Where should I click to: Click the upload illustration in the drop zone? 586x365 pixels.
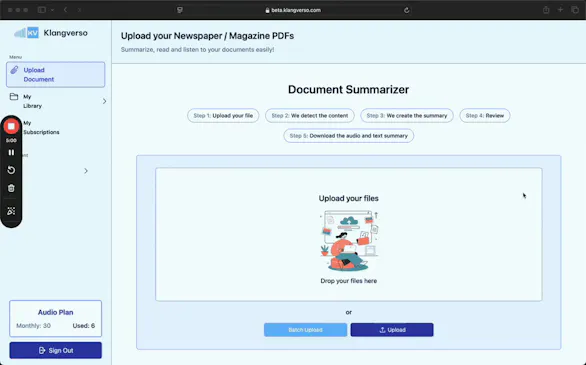[349, 241]
